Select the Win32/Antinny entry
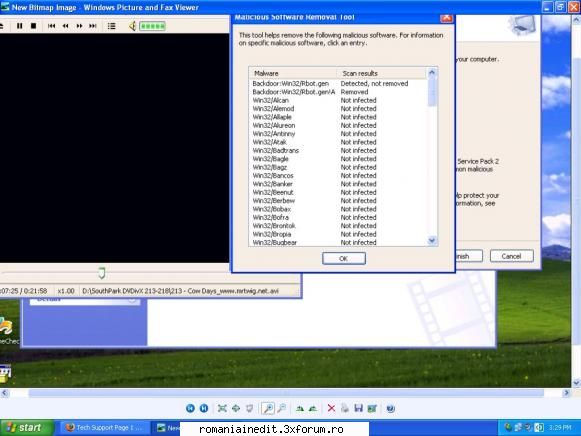581x436 pixels. (274, 134)
